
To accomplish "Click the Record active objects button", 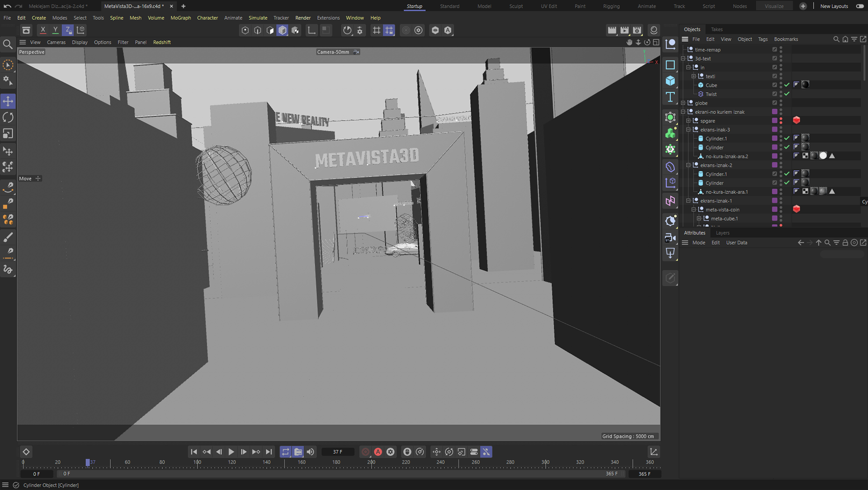I will click(365, 452).
